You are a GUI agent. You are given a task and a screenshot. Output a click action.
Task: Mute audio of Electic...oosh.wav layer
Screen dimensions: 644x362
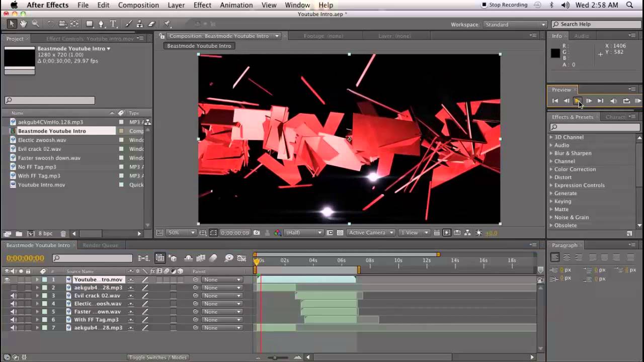14,304
